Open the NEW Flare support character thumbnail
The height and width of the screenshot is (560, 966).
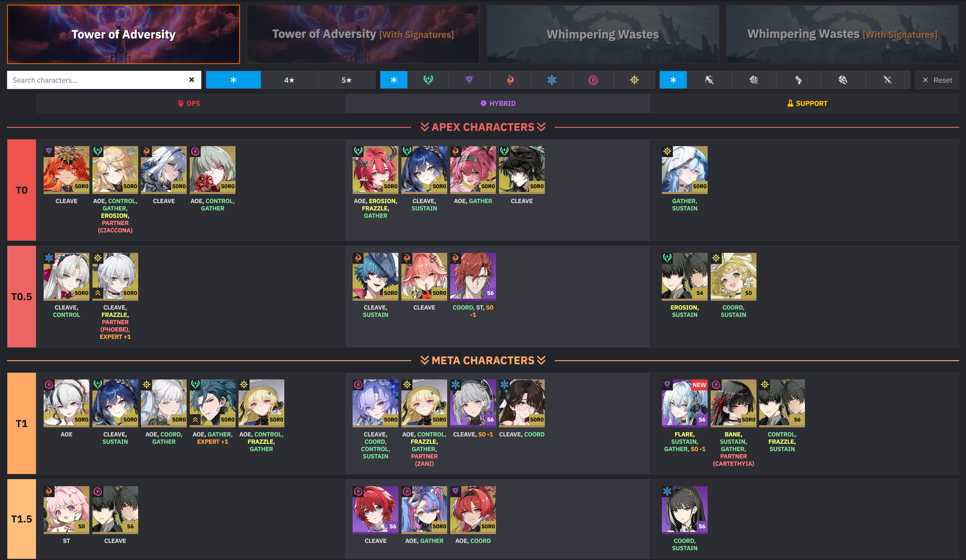(684, 403)
